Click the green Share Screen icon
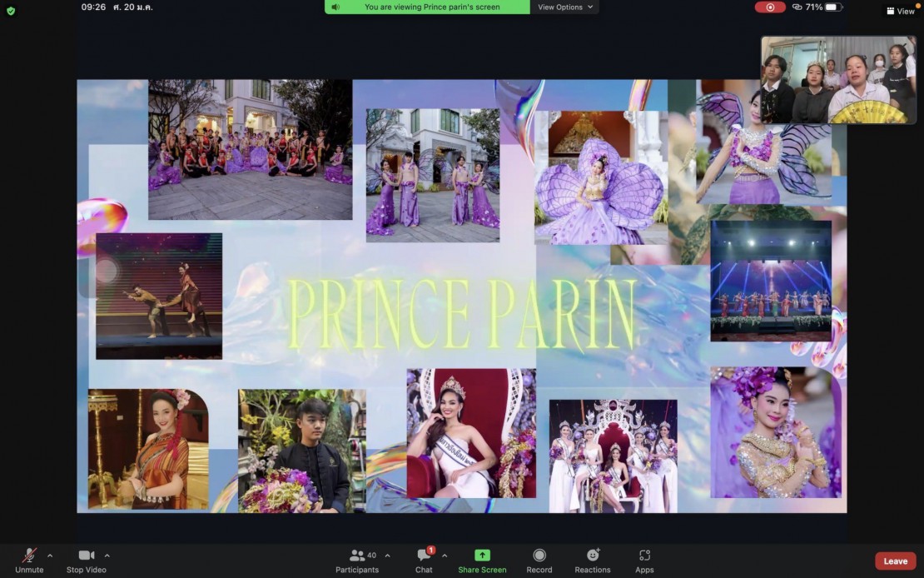Image resolution: width=924 pixels, height=578 pixels. [x=482, y=555]
